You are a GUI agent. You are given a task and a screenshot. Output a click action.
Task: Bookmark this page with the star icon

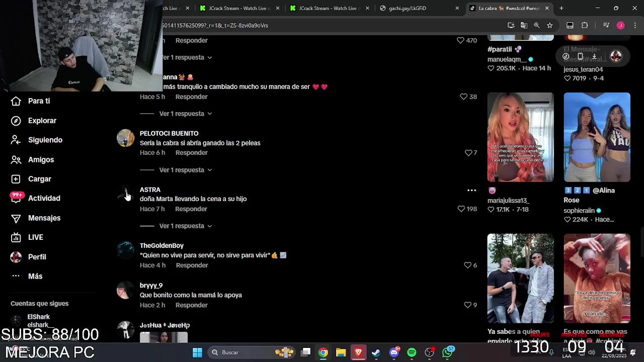coord(550,25)
